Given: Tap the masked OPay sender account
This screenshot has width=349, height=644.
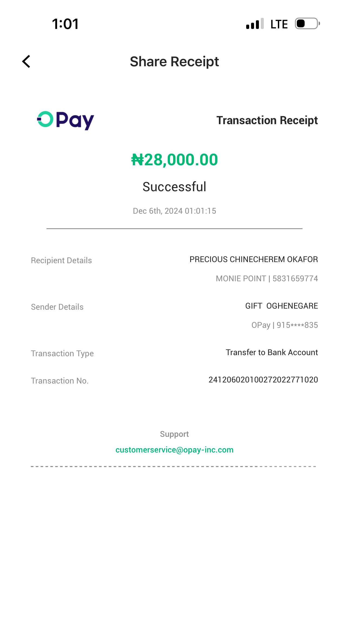Looking at the screenshot, I should coord(285,325).
